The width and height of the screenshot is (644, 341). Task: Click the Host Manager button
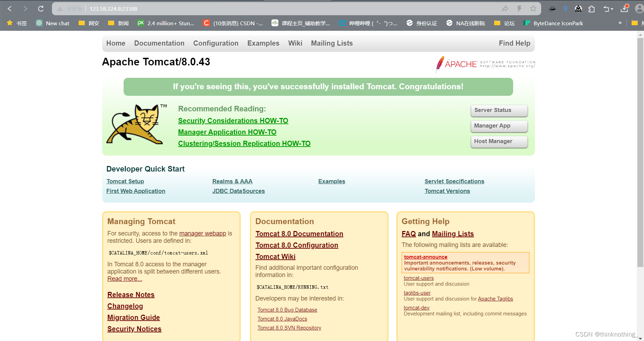point(499,141)
